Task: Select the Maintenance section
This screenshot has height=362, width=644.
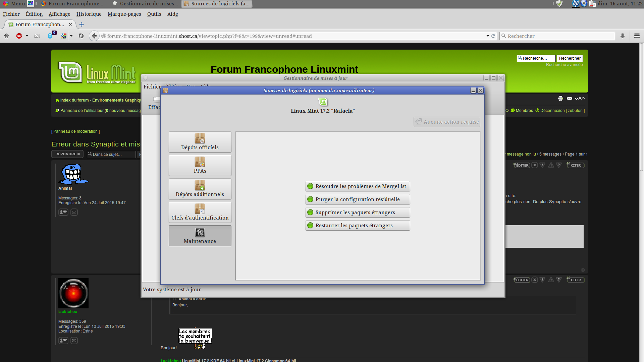Action: (x=200, y=236)
